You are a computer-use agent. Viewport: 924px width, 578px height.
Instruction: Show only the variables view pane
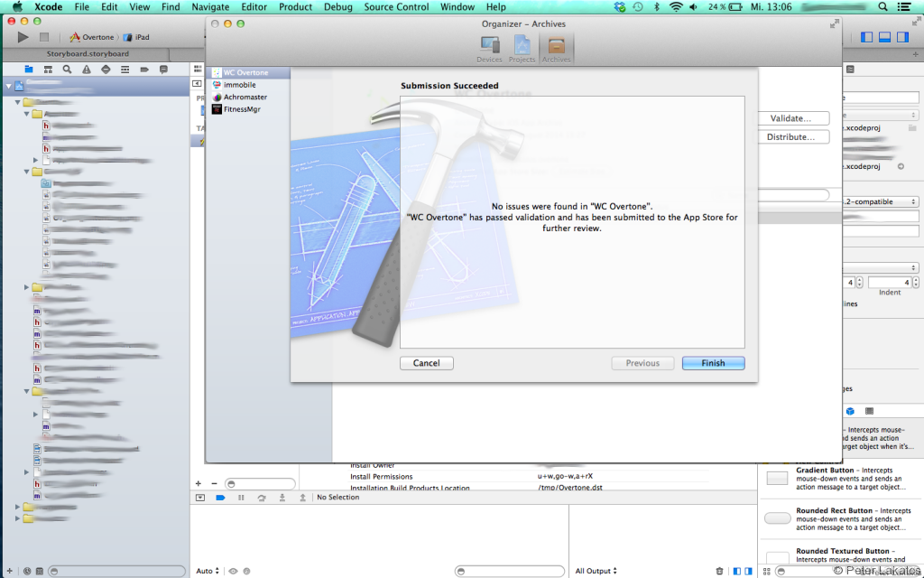(736, 571)
